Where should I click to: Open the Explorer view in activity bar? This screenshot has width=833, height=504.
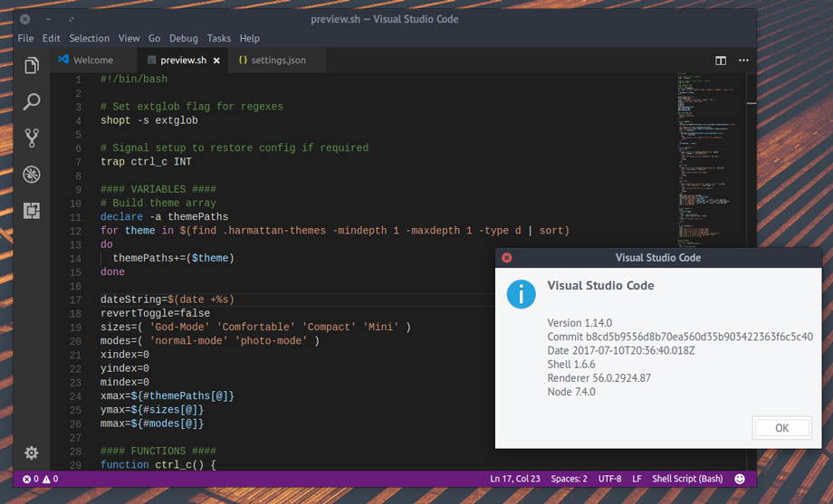click(x=32, y=65)
